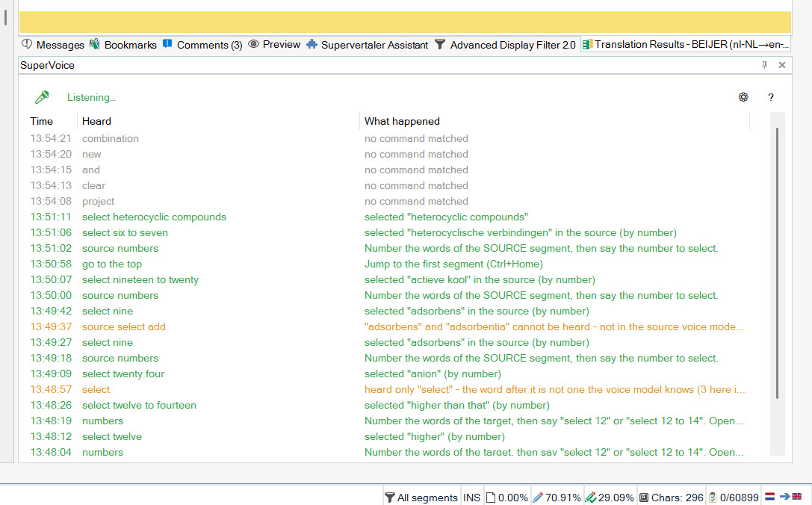Open SuperVoice help question mark
The image size is (812, 505).
click(x=771, y=97)
